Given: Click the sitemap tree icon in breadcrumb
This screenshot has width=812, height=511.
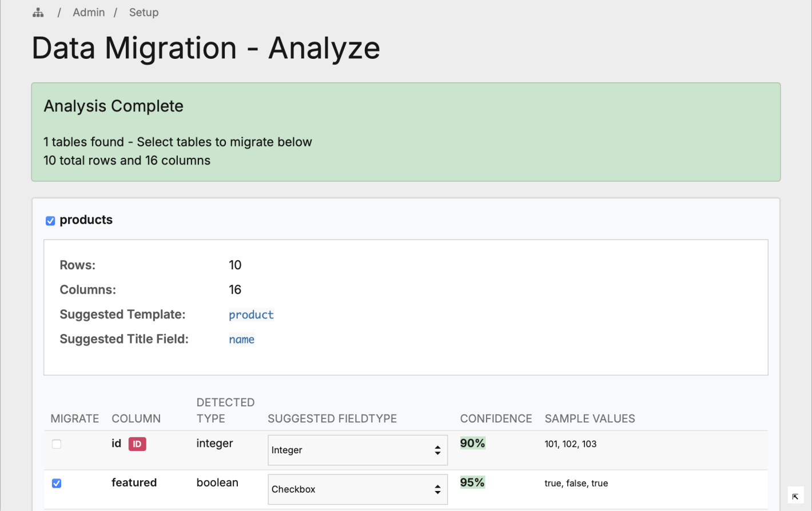Looking at the screenshot, I should tap(38, 13).
